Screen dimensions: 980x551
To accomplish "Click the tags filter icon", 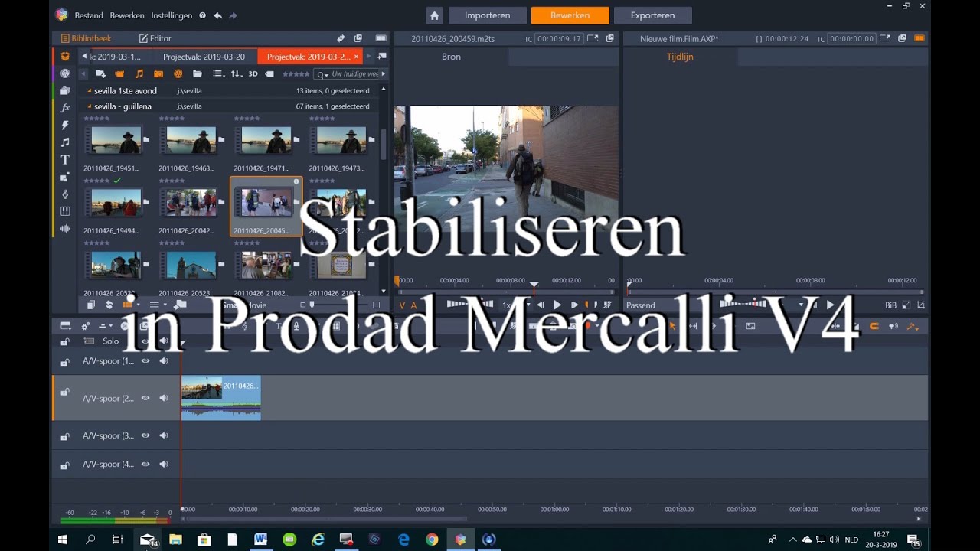I will 269,74.
